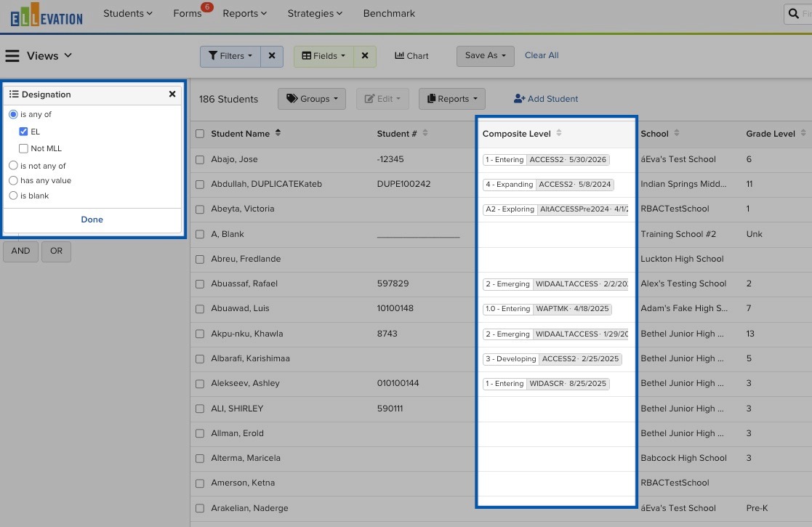Sort by Grade Level column arrows
Viewport: 812px width, 527px height.
pyautogui.click(x=803, y=133)
